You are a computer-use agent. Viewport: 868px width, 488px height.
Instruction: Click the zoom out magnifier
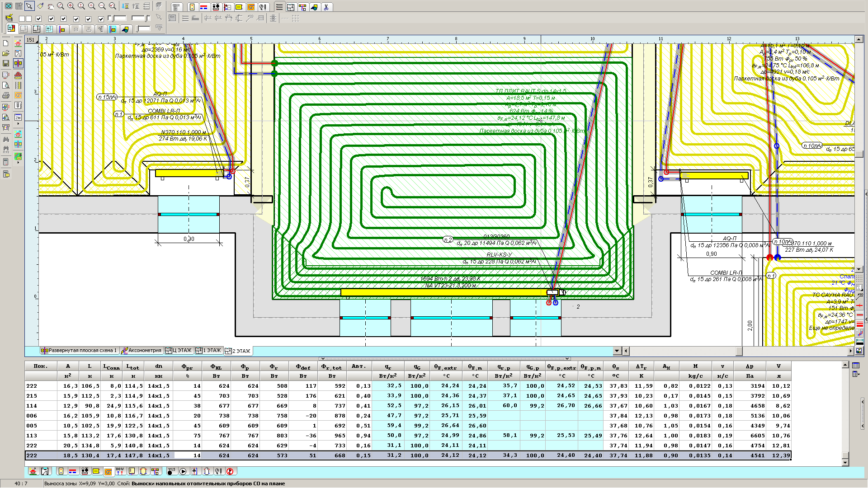[102, 6]
